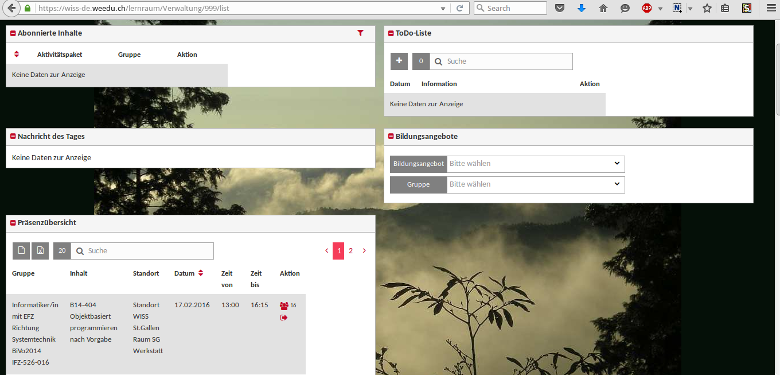Open the Adblock Plus dropdown arrow
Image resolution: width=780 pixels, height=375 pixels.
660,8
